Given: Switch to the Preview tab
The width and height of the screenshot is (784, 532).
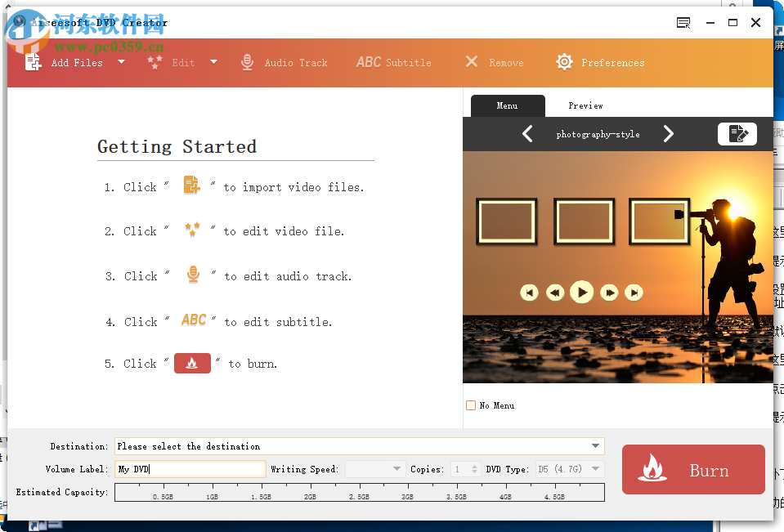Looking at the screenshot, I should coord(585,105).
